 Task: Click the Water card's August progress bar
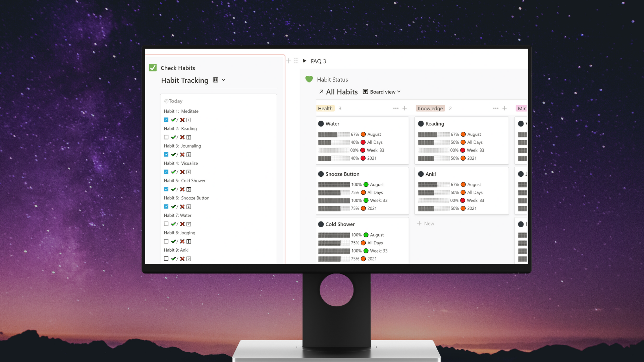tap(333, 134)
